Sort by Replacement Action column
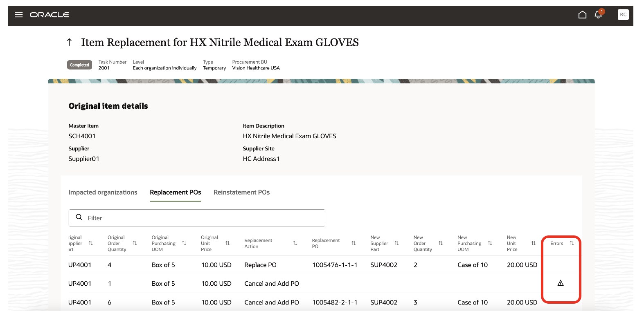The width and height of the screenshot is (644, 318). coord(295,243)
